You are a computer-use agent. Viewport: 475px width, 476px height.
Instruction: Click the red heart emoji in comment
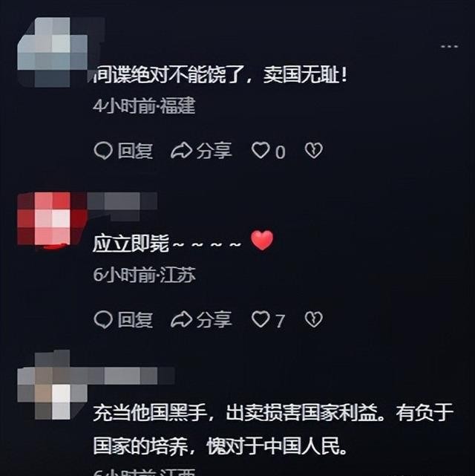pyautogui.click(x=262, y=240)
